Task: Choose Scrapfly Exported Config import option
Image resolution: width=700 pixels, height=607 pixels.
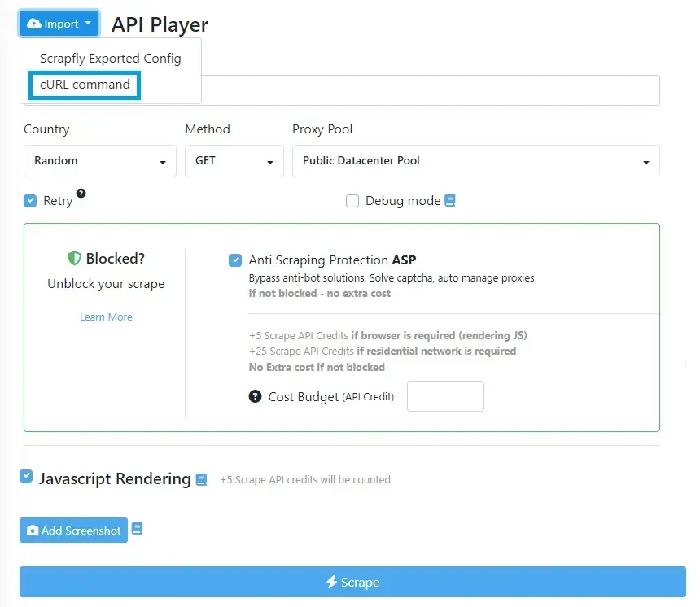Action: coord(110,58)
